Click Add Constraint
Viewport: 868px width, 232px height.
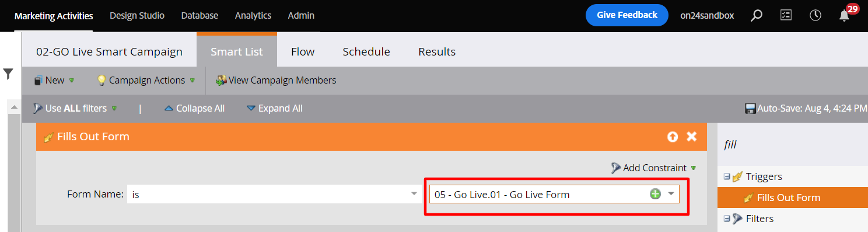pos(654,168)
